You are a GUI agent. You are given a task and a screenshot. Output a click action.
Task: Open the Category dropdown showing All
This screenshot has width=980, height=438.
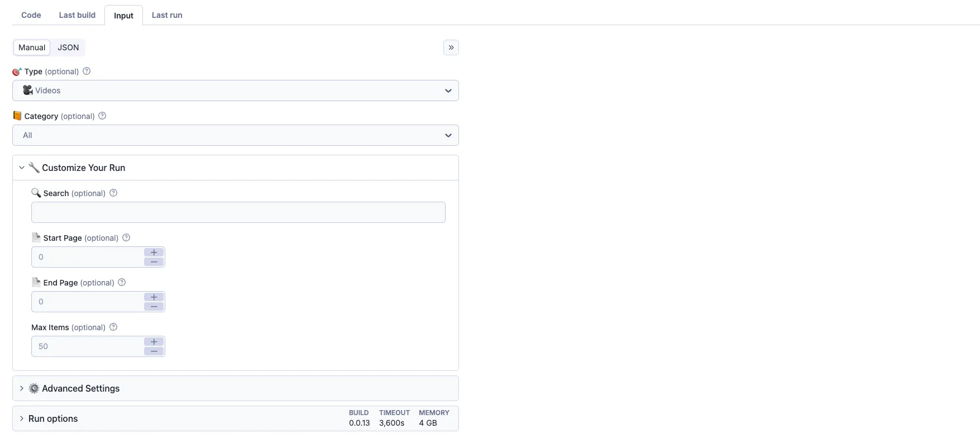[236, 135]
